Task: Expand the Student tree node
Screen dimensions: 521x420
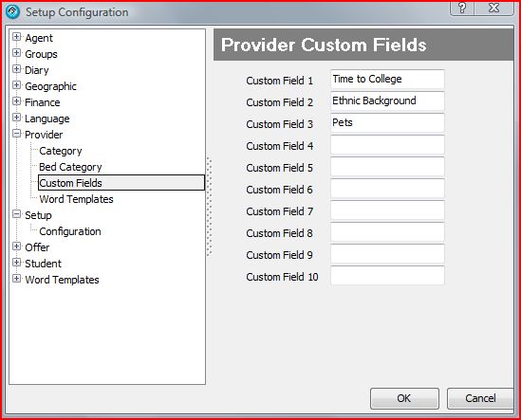Action: pyautogui.click(x=16, y=263)
